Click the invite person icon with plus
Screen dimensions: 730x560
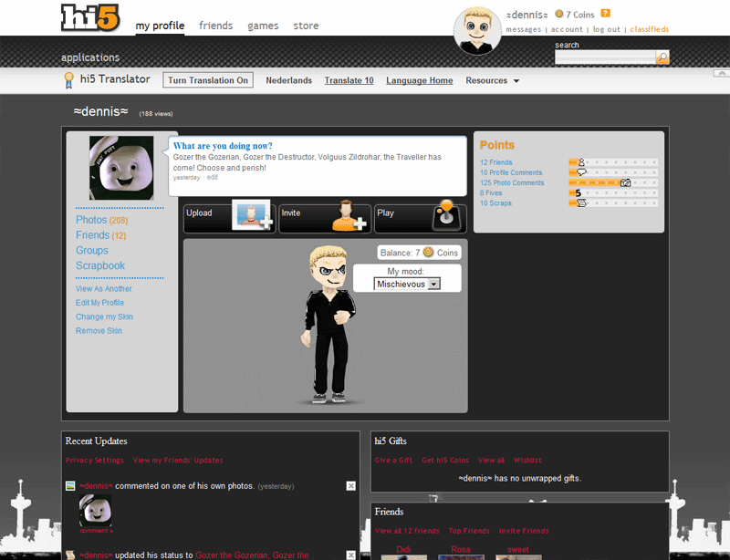[349, 215]
